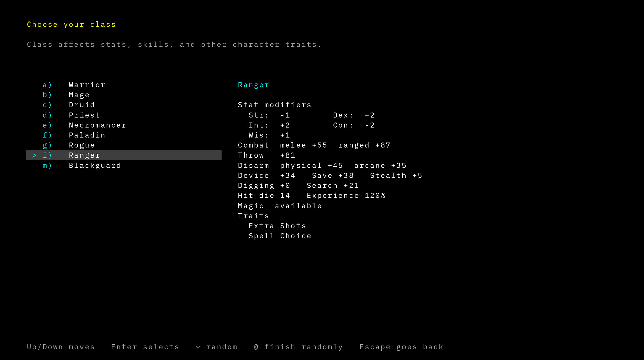Image resolution: width=644 pixels, height=360 pixels.
Task: Click '@ finish randomly' in the footer
Action: point(298,347)
